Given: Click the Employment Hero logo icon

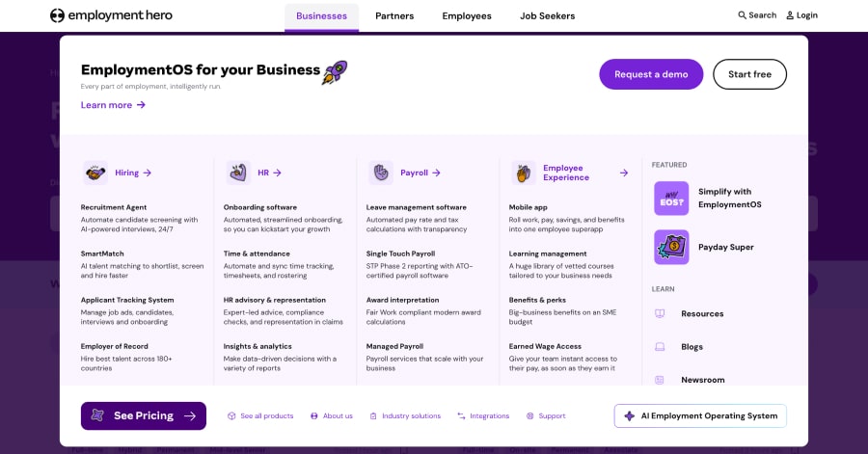Looking at the screenshot, I should (57, 15).
